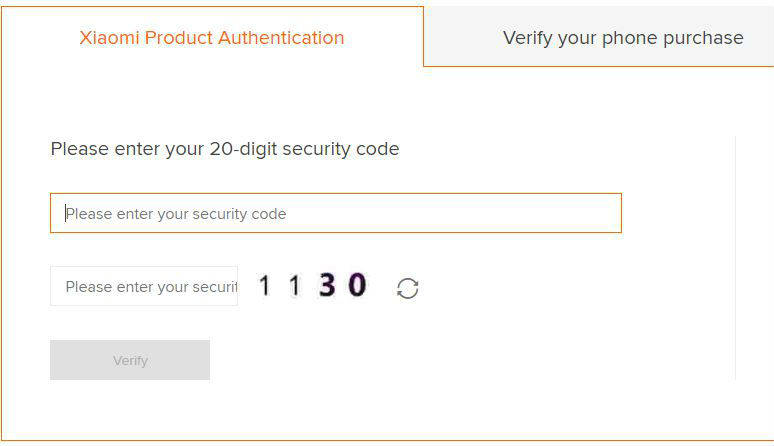The image size is (774, 446).
Task: Click the digit 0 in captcha image
Action: (357, 286)
